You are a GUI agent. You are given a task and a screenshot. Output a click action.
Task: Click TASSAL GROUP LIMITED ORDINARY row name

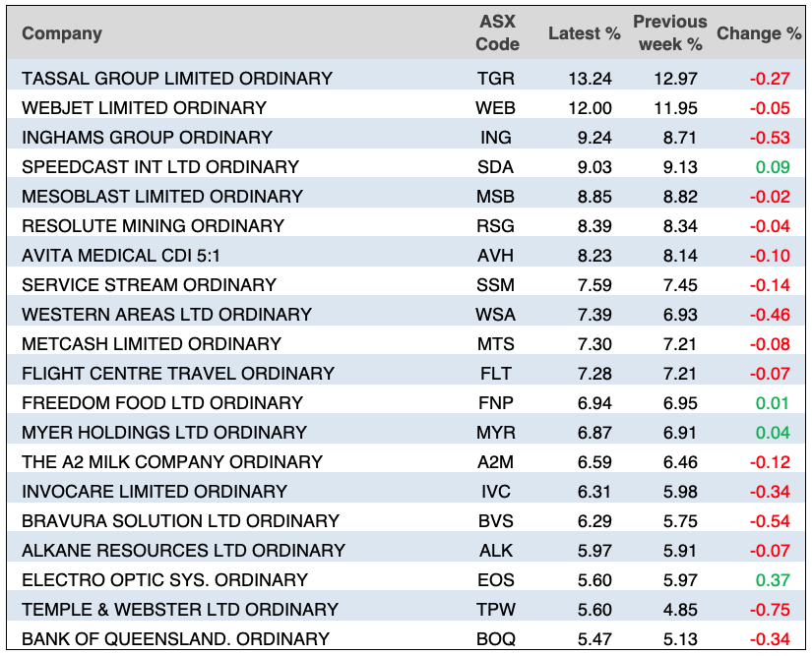tap(177, 79)
